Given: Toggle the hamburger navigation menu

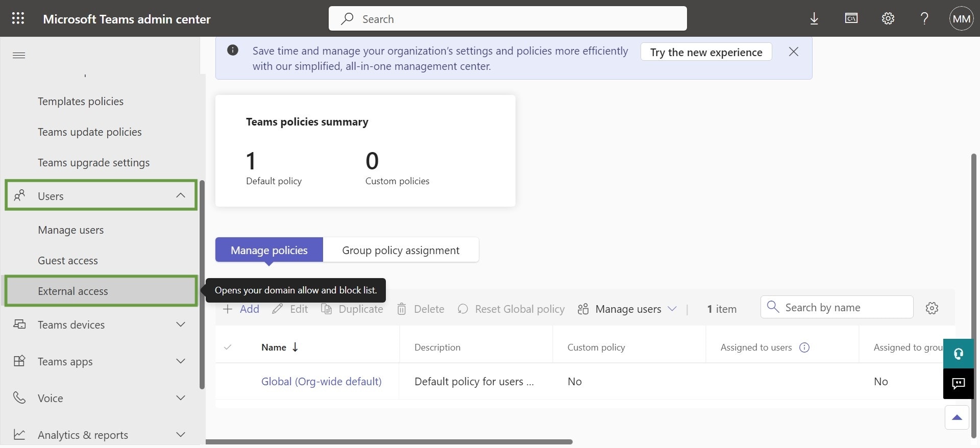Looking at the screenshot, I should (19, 55).
